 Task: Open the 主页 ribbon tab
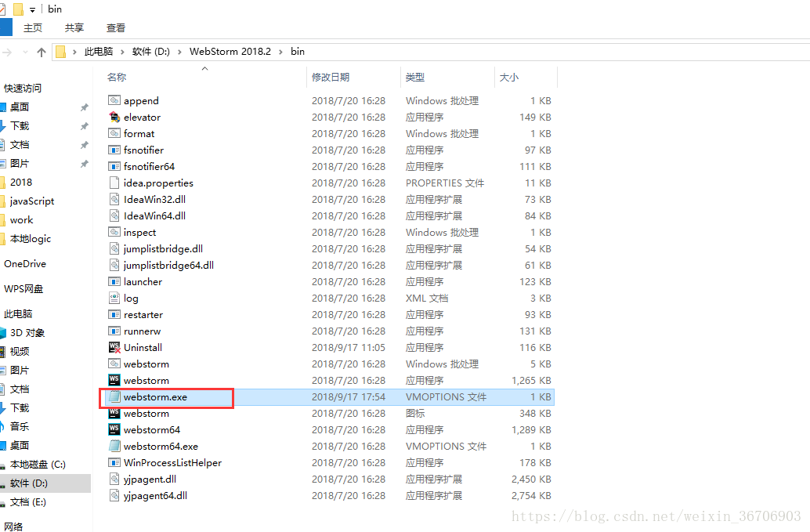(33, 28)
